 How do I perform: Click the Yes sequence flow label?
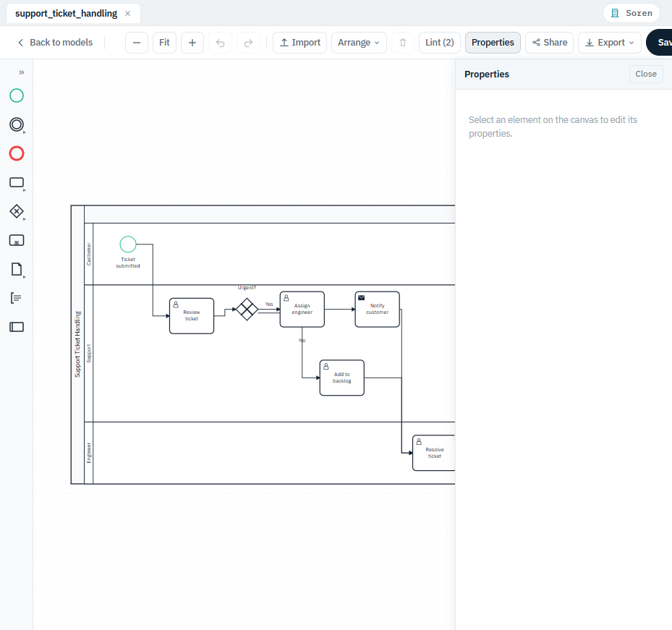coord(269,304)
